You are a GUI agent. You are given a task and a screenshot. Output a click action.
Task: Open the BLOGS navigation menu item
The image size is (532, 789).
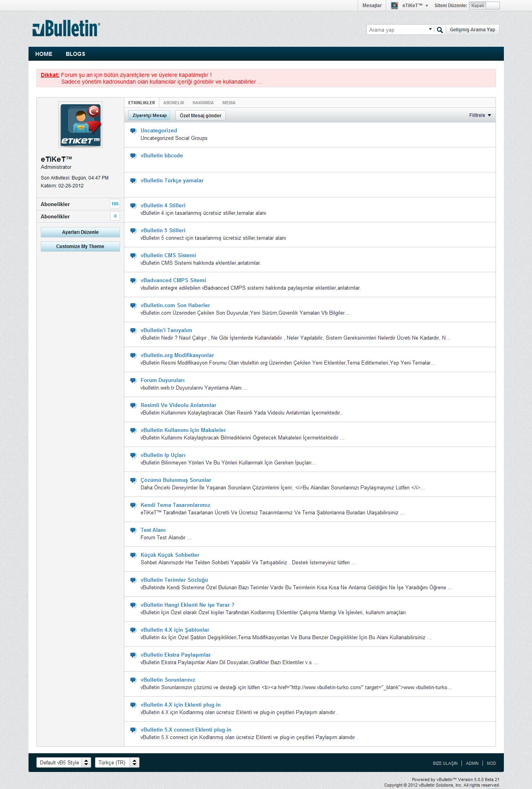coord(75,54)
